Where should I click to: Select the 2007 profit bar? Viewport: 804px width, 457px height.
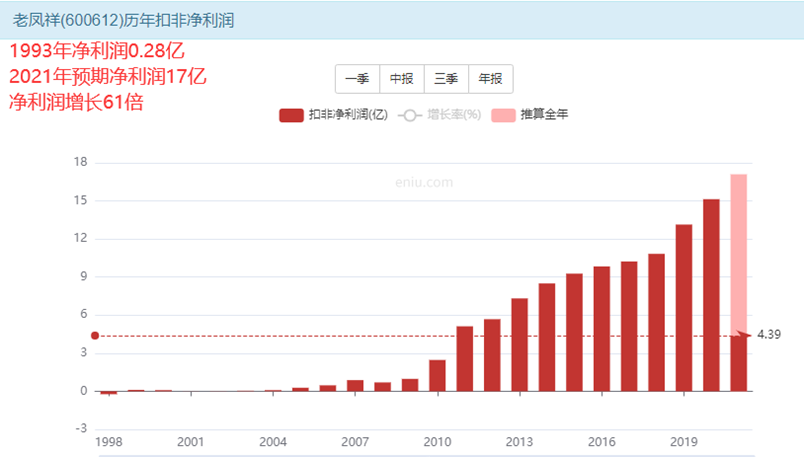click(355, 386)
